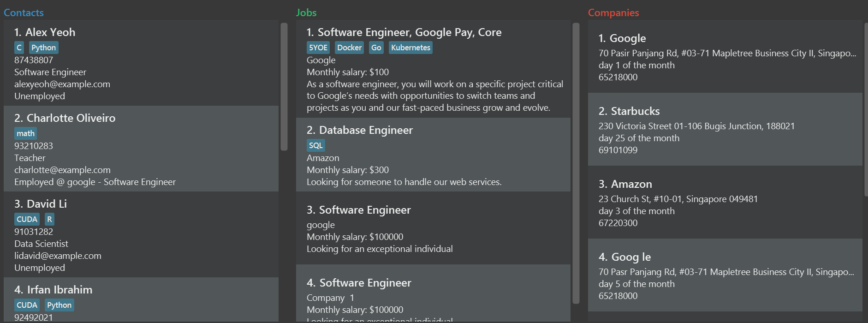Click address 230 Victoria Street Bugis Junction
Screen dimensions: 868x323
[696, 126]
